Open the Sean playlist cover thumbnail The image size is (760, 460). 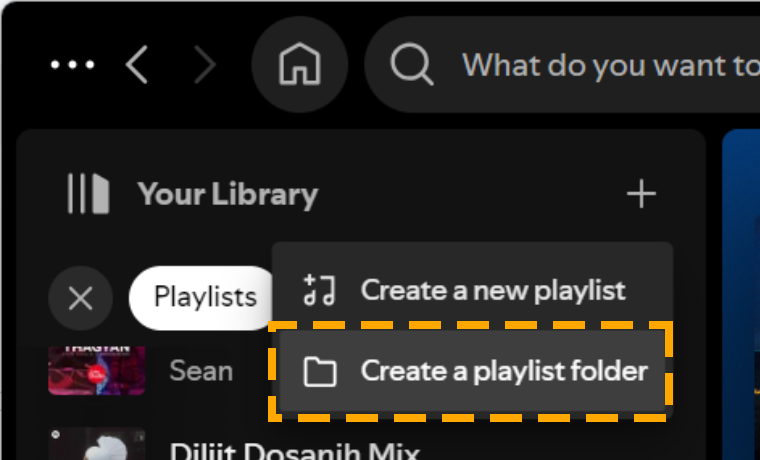click(97, 371)
